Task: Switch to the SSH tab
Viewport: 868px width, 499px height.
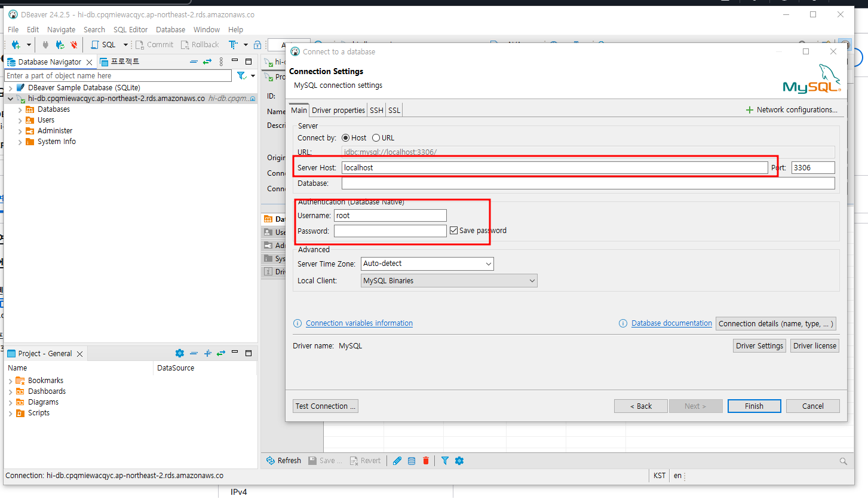Action: coord(376,110)
